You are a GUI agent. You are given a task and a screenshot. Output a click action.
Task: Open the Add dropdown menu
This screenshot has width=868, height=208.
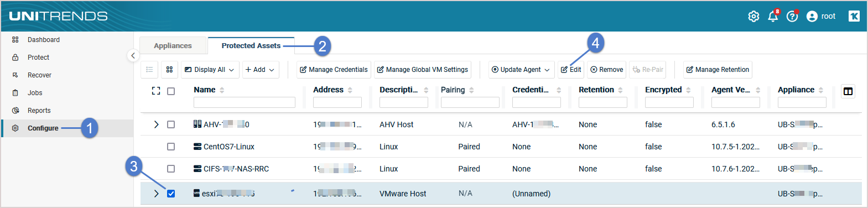[260, 70]
